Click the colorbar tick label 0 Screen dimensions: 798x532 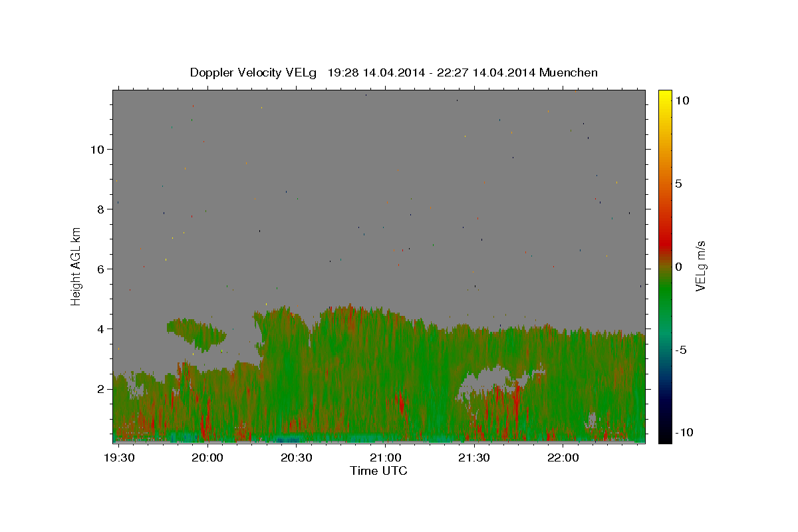tap(678, 267)
